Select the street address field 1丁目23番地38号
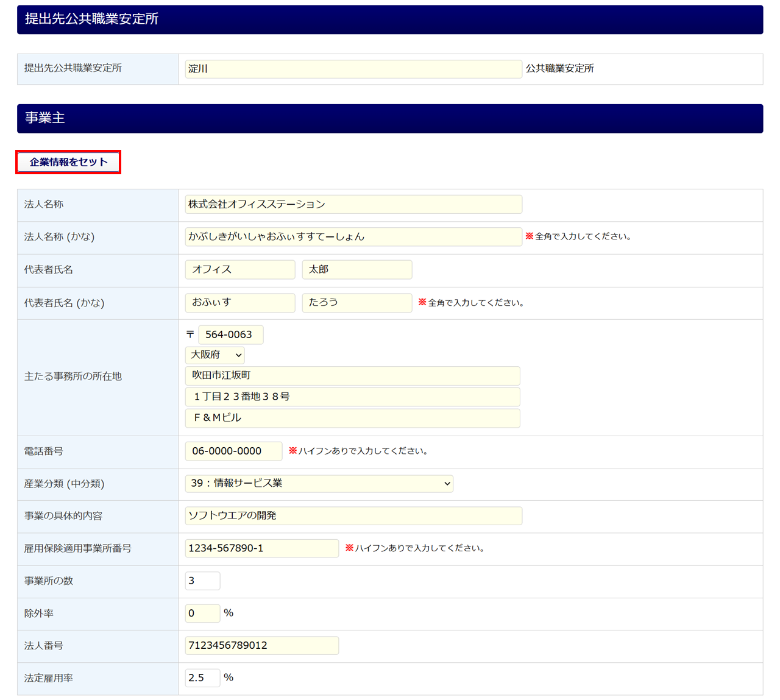This screenshot has height=700, width=780. coord(352,397)
